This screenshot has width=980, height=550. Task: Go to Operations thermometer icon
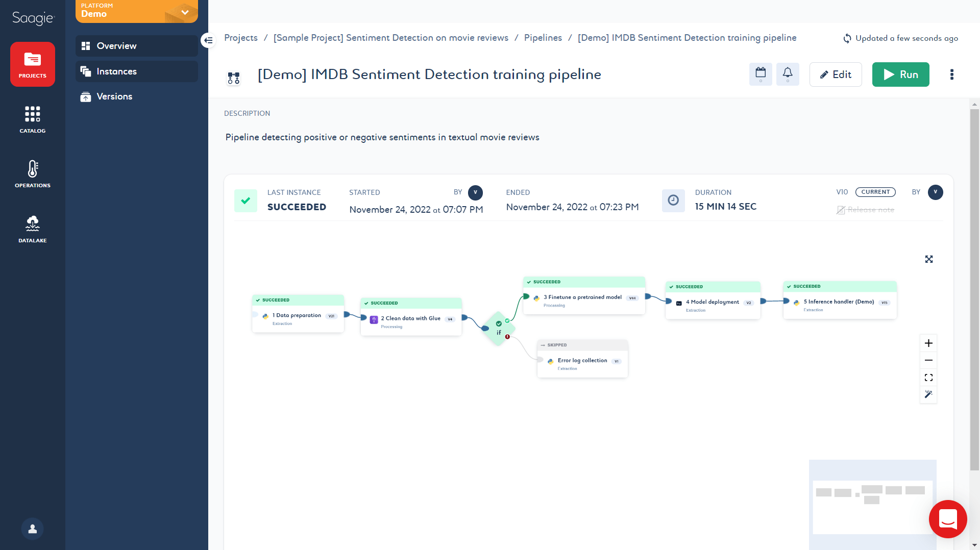click(x=33, y=174)
